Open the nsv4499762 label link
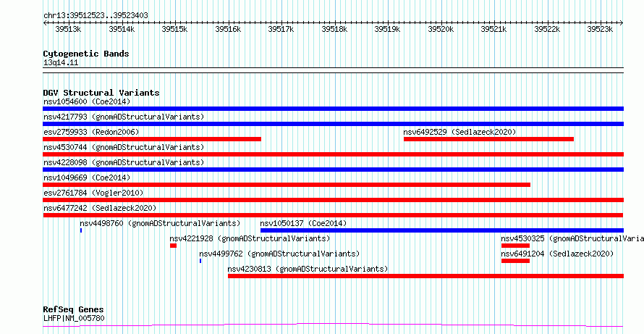644x334 pixels. coord(279,254)
